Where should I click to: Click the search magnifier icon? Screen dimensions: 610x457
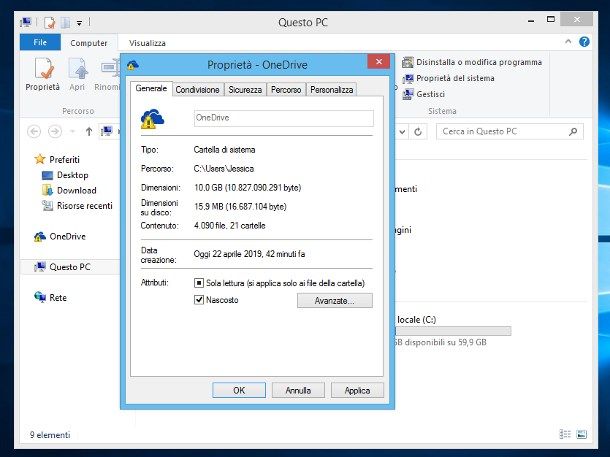(573, 132)
